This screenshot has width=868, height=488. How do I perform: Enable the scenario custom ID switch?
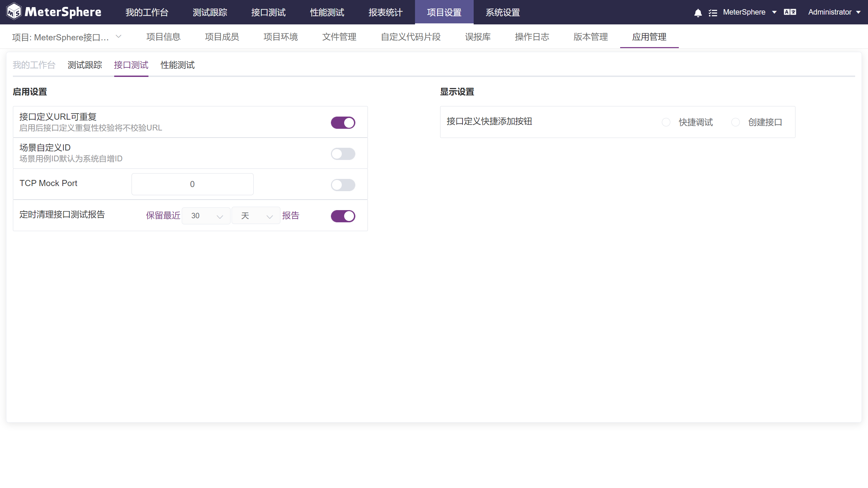(343, 154)
